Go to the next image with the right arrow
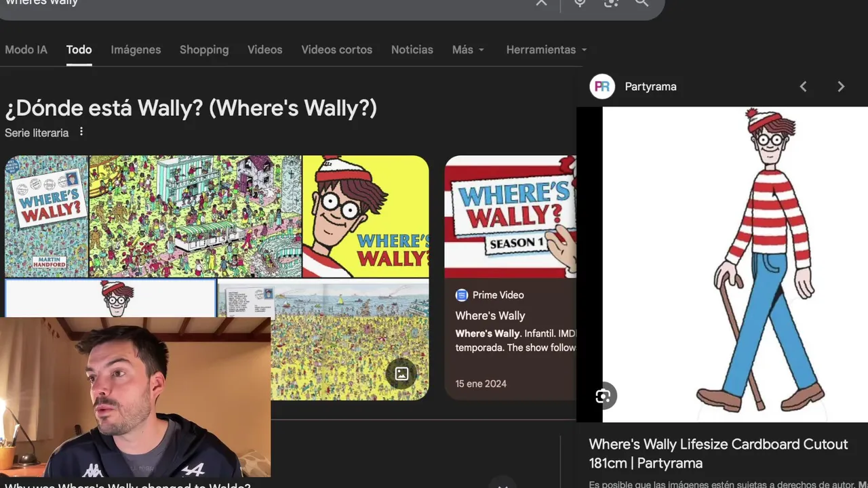 pyautogui.click(x=841, y=87)
